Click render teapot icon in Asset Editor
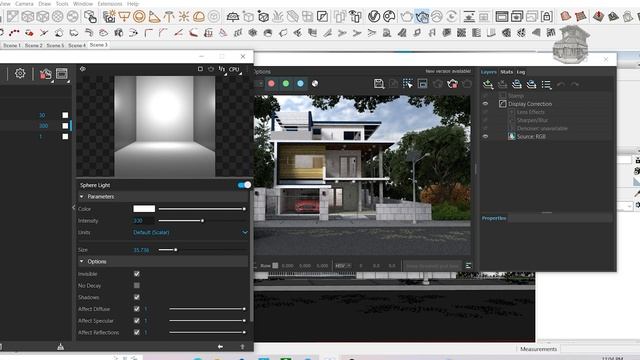640x360 pixels. (45, 74)
